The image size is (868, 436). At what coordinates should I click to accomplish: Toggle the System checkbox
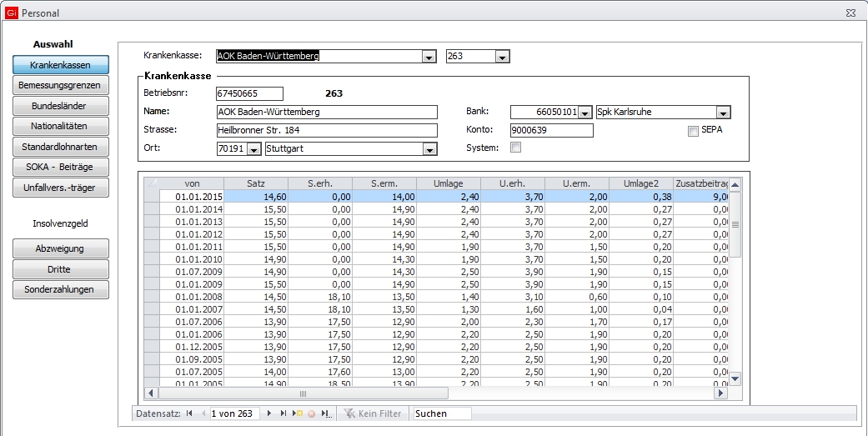point(515,148)
